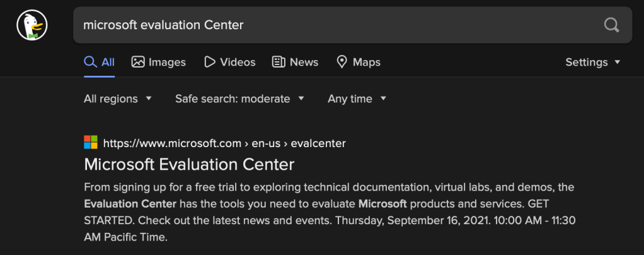The image size is (644, 255).
Task: Click the Videos tab play icon
Action: [210, 62]
